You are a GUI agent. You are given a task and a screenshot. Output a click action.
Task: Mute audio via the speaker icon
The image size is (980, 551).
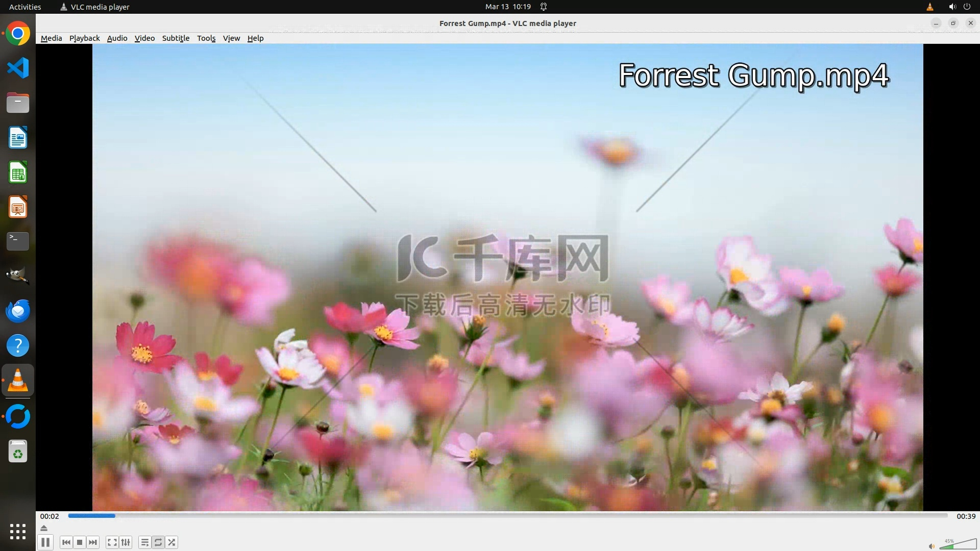click(x=932, y=546)
